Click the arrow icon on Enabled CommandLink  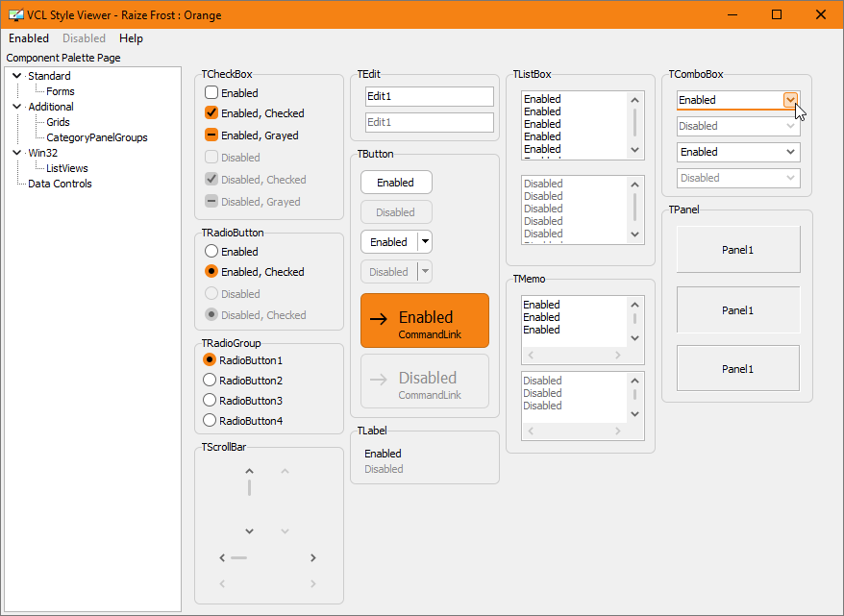click(x=379, y=319)
